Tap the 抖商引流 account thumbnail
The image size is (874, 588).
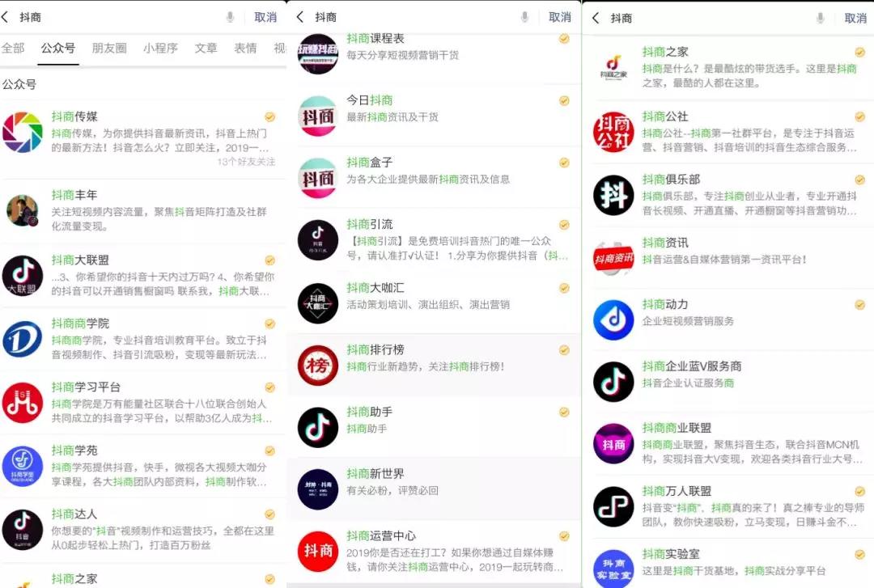click(x=318, y=240)
